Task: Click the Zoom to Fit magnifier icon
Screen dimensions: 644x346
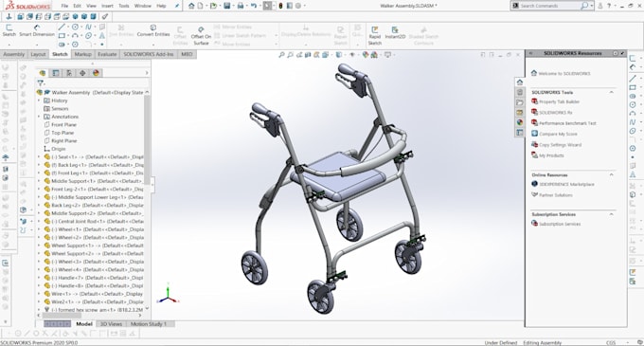Action: pyautogui.click(x=281, y=55)
